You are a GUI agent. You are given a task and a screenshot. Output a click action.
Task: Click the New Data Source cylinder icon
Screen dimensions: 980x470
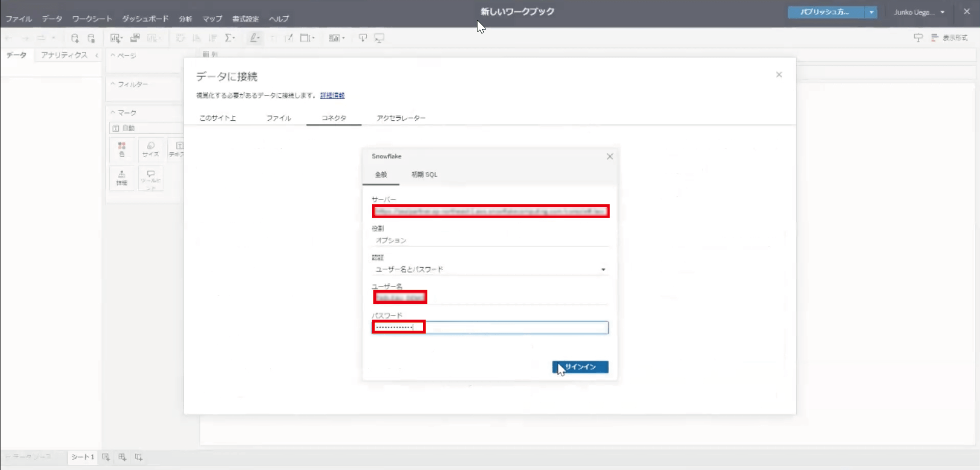point(75,38)
